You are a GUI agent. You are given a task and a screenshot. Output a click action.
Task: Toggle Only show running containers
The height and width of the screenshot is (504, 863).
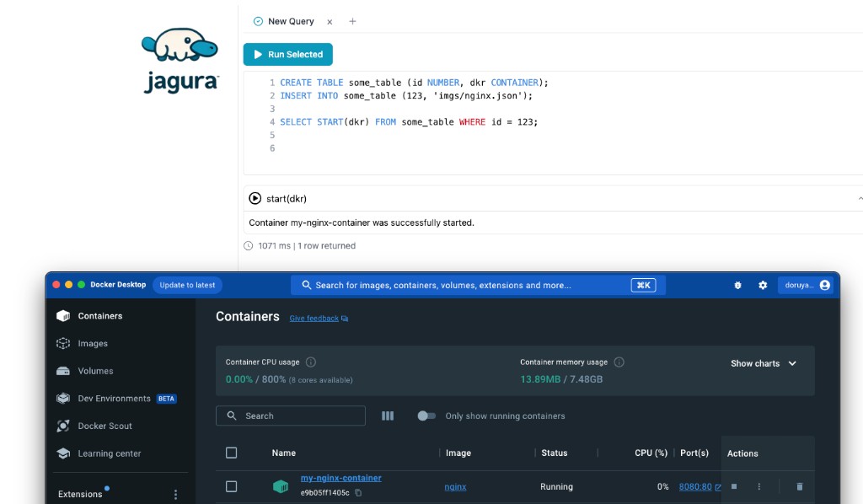pyautogui.click(x=426, y=416)
